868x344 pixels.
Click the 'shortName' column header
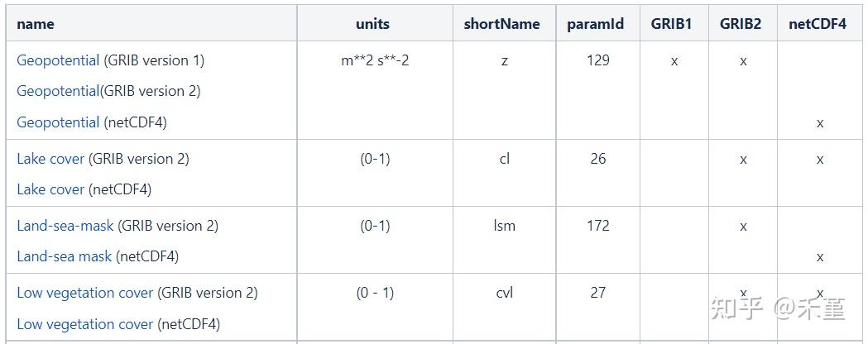pyautogui.click(x=502, y=24)
